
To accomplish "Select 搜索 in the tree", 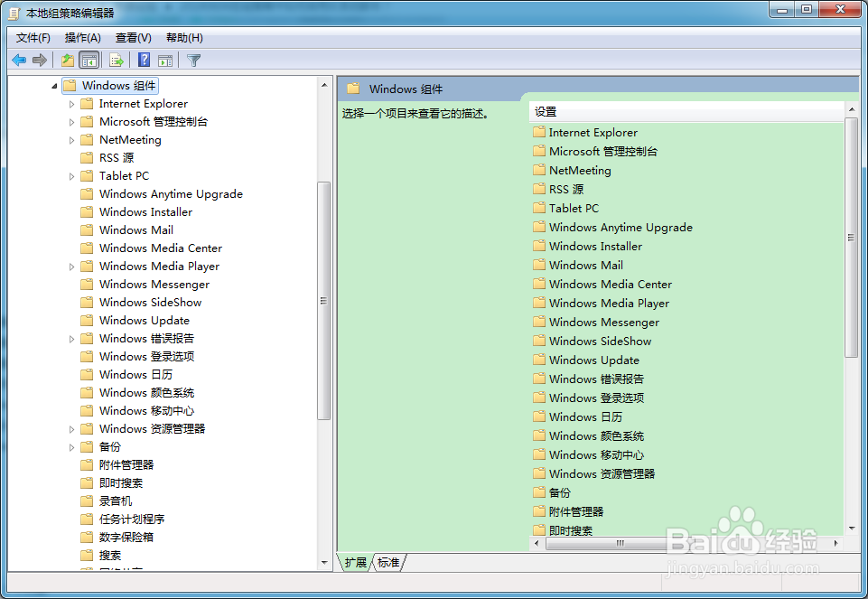I will (x=109, y=556).
